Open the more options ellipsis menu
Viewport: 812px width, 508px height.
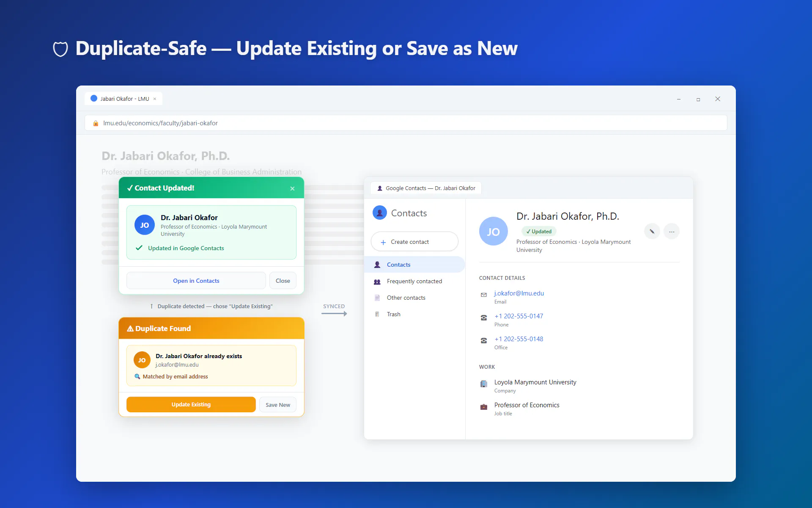point(672,232)
